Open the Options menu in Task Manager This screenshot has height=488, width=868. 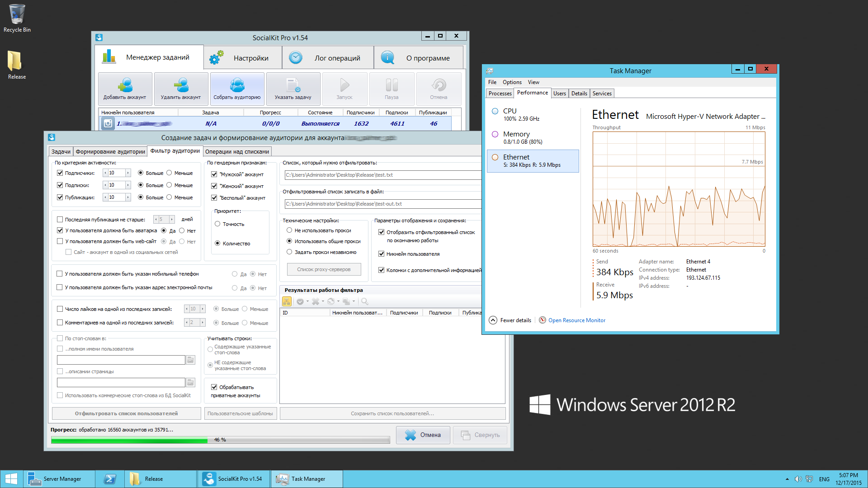click(512, 82)
